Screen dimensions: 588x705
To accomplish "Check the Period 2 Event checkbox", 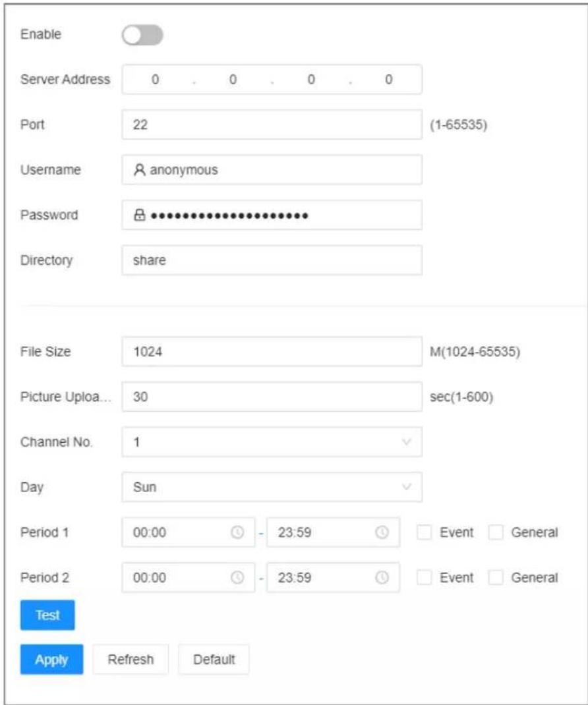I will click(x=424, y=577).
